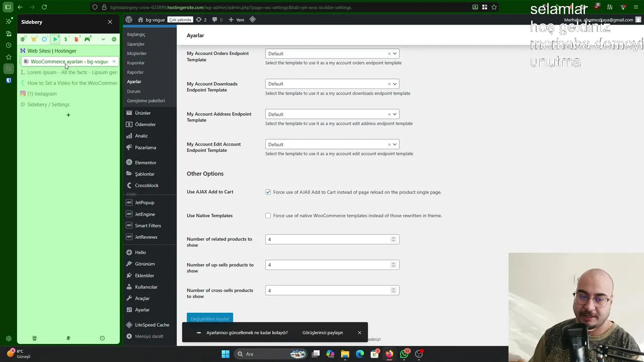Close the WooCommerce ayarları tab
Screen dimensions: 644x362
click(114, 61)
